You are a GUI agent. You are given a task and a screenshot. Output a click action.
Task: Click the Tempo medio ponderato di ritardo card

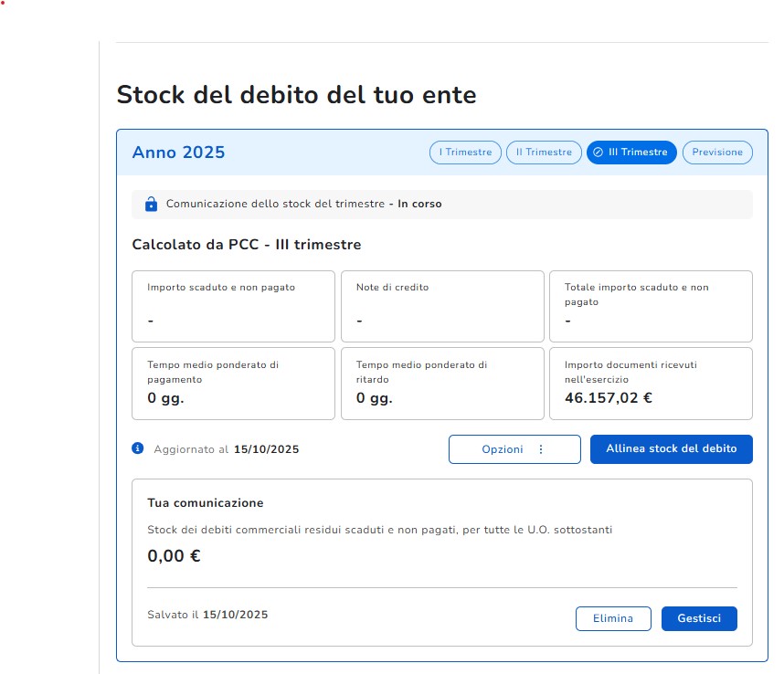pyautogui.click(x=442, y=383)
